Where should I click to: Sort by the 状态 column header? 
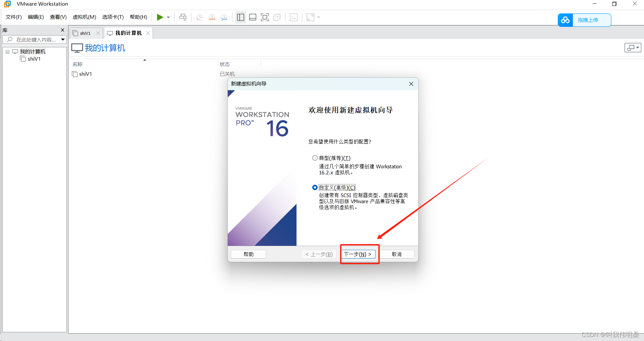225,64
